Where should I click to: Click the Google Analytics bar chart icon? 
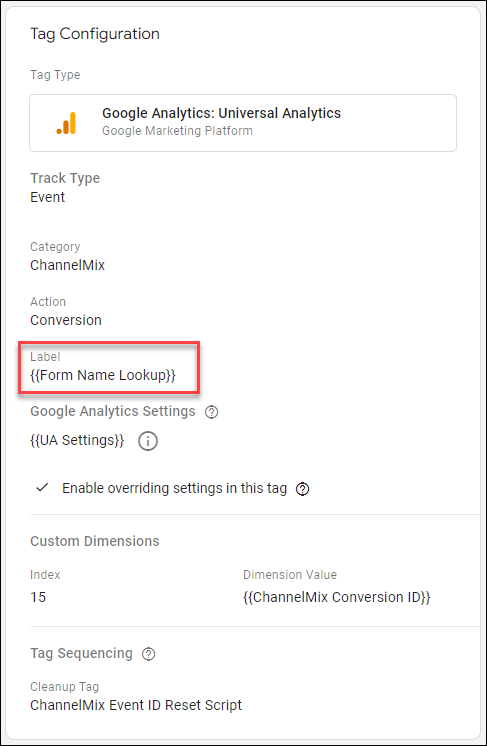click(x=67, y=123)
